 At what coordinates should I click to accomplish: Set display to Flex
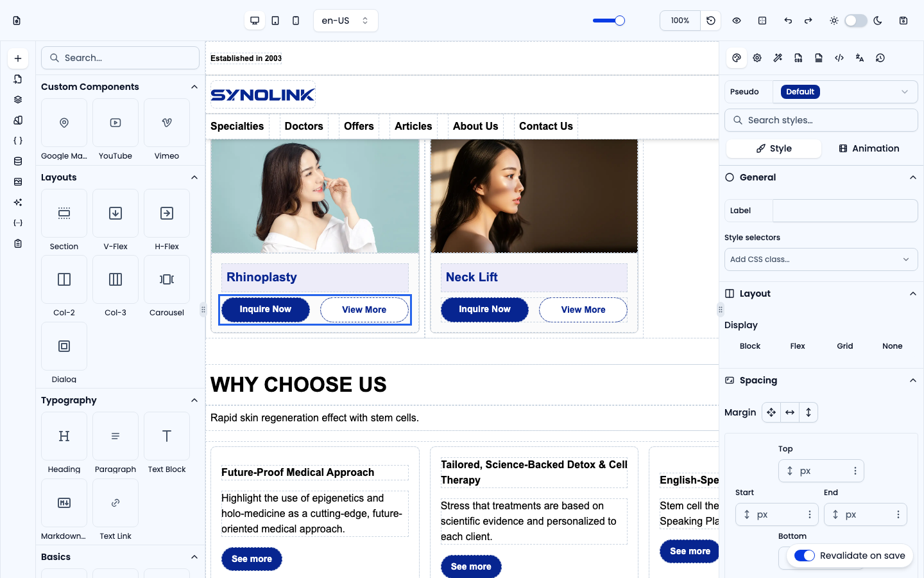coord(798,346)
